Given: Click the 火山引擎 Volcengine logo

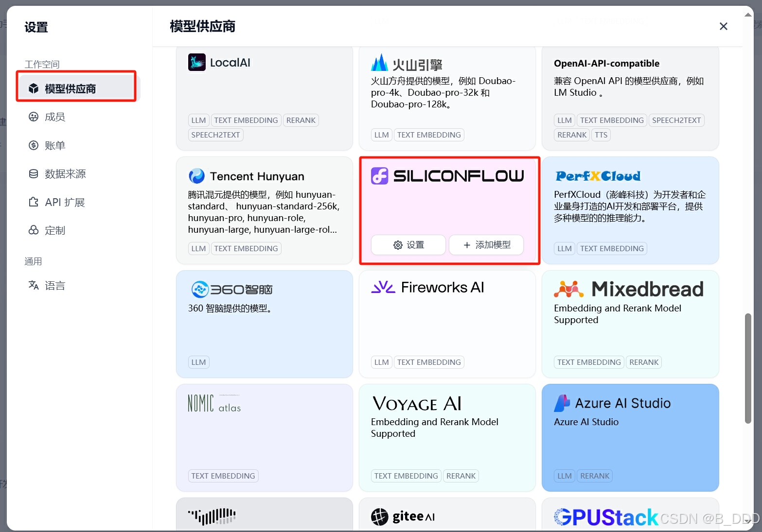Looking at the screenshot, I should click(x=407, y=63).
